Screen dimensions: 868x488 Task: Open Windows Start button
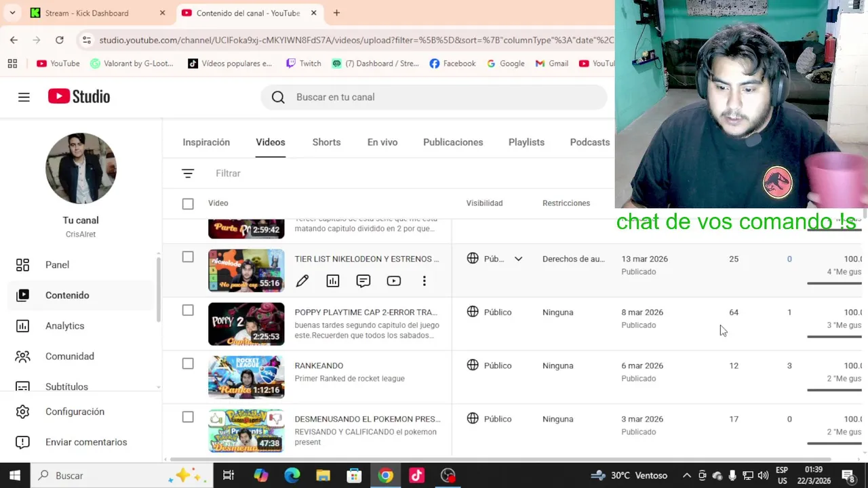(x=14, y=475)
